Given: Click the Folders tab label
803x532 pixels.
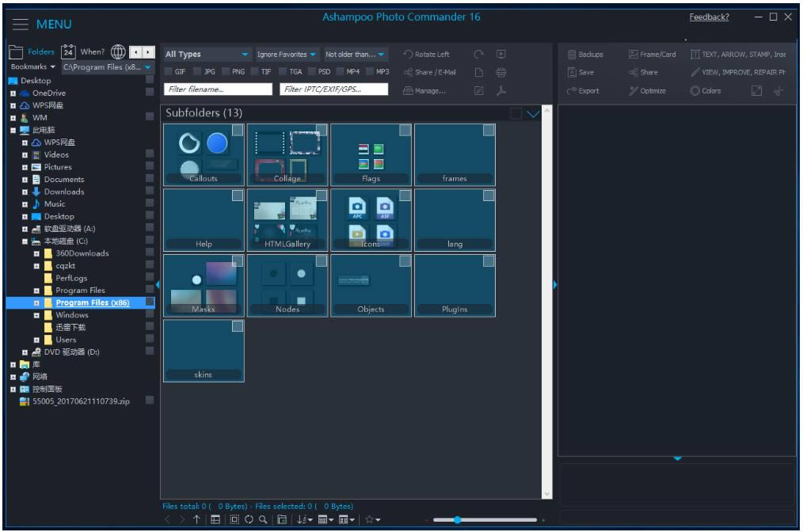Looking at the screenshot, I should [x=41, y=51].
